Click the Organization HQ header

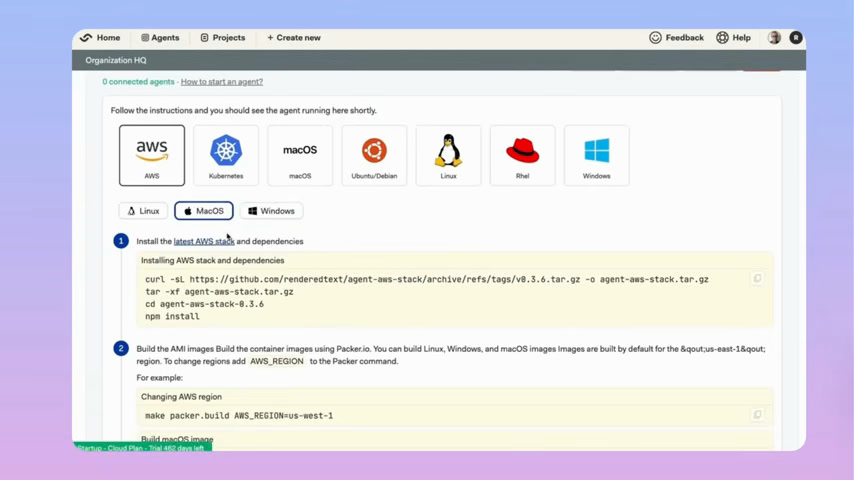click(116, 60)
